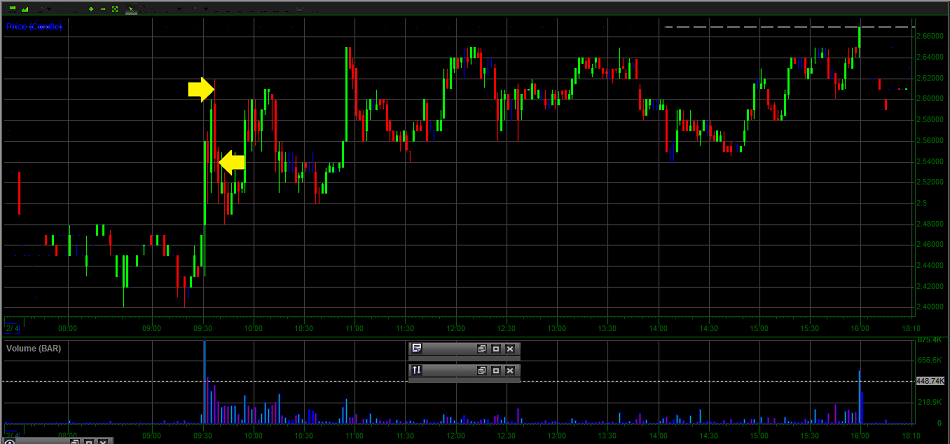This screenshot has height=444, width=950.
Task: Select the gray dashed price level line
Action: [789, 27]
